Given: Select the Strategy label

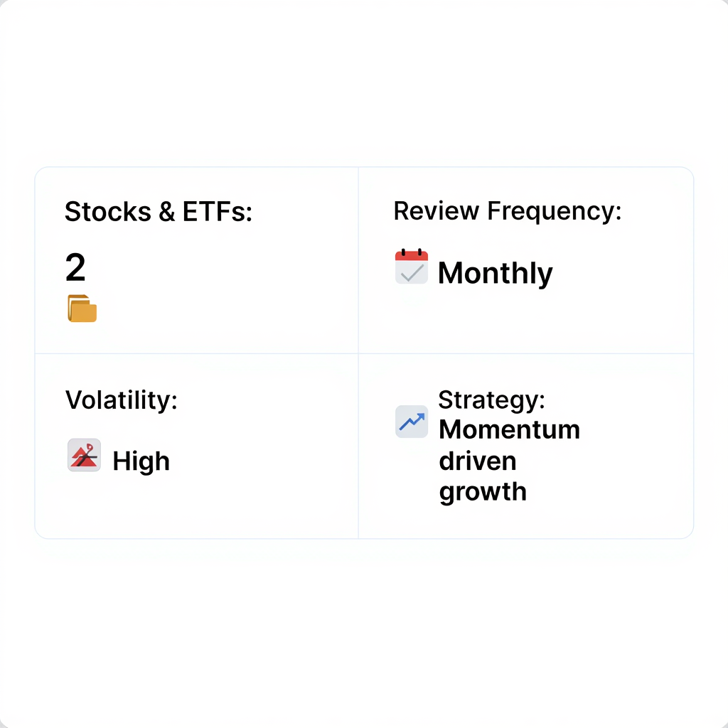Looking at the screenshot, I should click(x=491, y=400).
